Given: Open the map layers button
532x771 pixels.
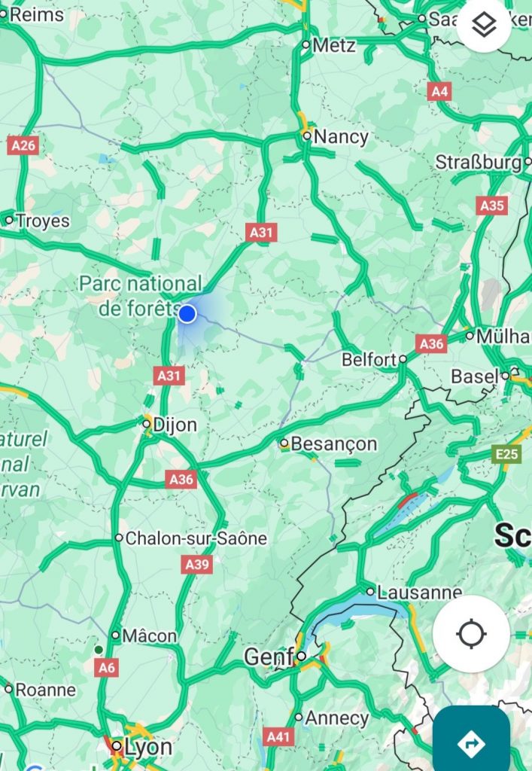Looking at the screenshot, I should coord(484,24).
